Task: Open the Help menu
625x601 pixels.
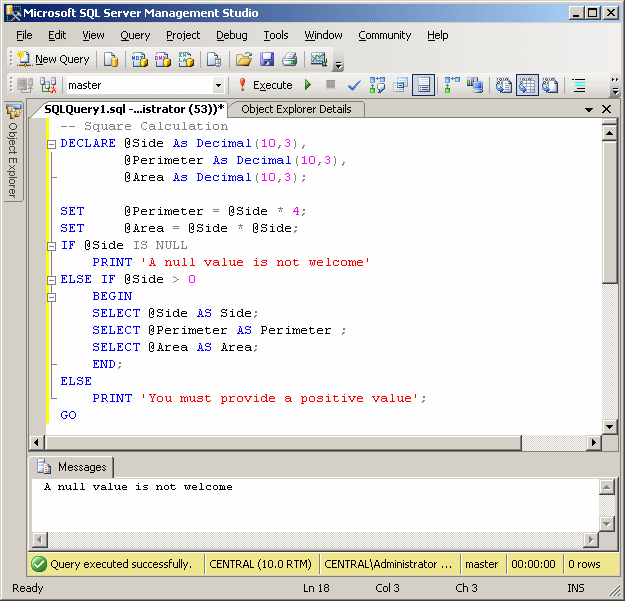Action: tap(438, 35)
